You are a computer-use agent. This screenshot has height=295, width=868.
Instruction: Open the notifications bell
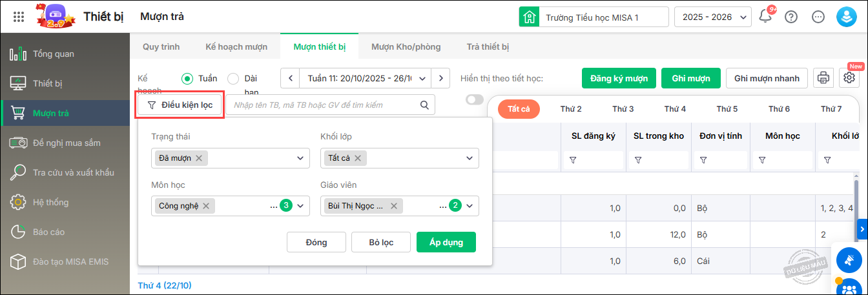(x=766, y=17)
